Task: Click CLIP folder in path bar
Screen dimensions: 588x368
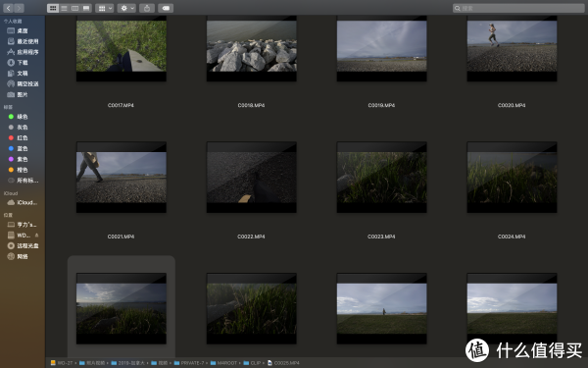Action: tap(252, 363)
